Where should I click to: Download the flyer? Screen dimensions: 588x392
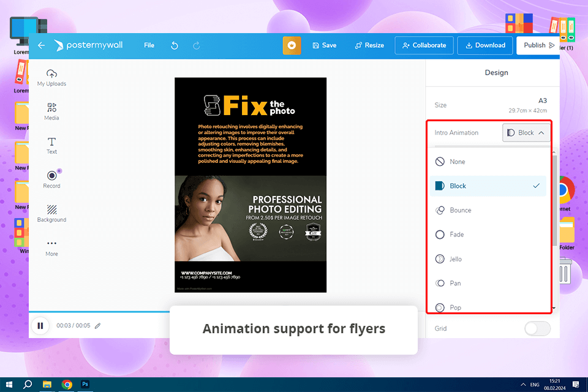click(485, 45)
